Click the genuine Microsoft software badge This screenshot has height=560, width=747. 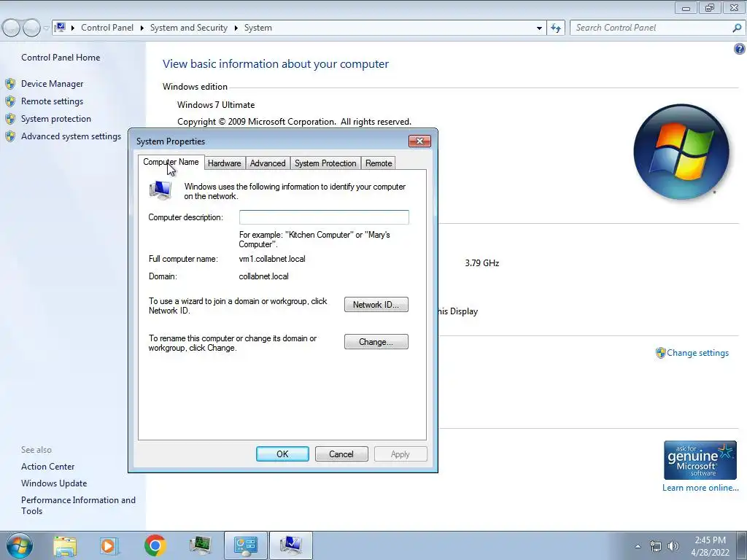pyautogui.click(x=700, y=460)
